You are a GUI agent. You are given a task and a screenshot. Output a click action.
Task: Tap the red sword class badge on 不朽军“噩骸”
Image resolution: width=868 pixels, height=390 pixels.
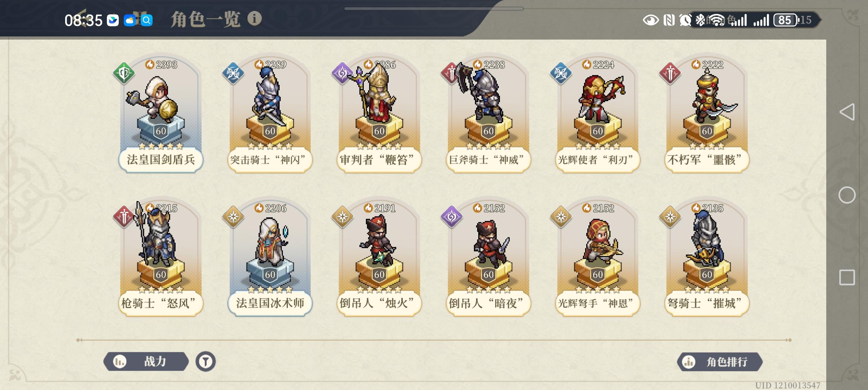point(670,73)
